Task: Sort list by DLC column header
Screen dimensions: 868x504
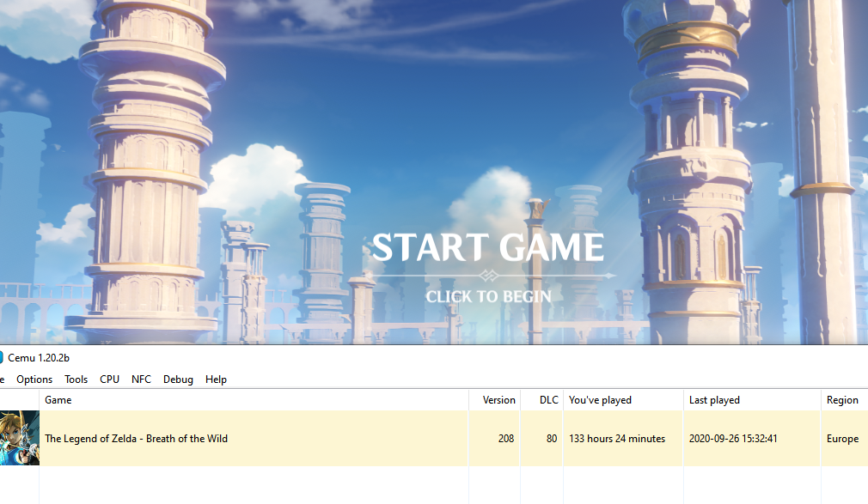Action: 542,400
